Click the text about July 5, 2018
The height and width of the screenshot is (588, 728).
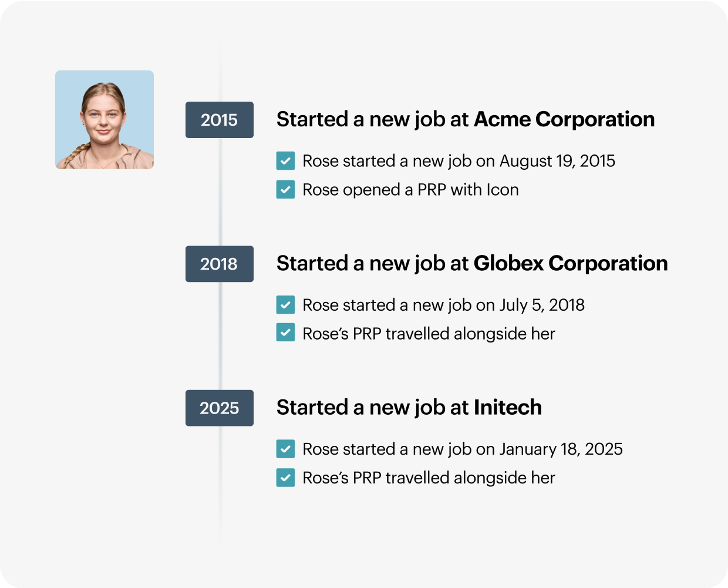click(443, 305)
